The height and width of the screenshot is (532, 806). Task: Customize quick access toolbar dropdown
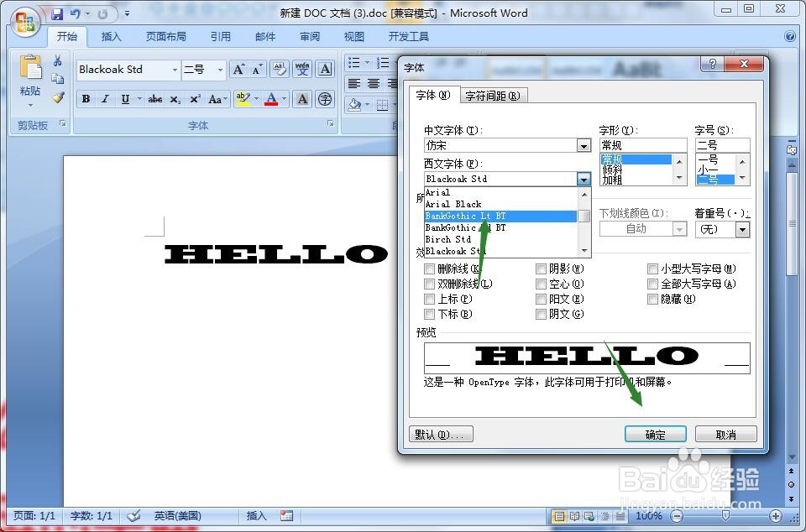(x=127, y=14)
